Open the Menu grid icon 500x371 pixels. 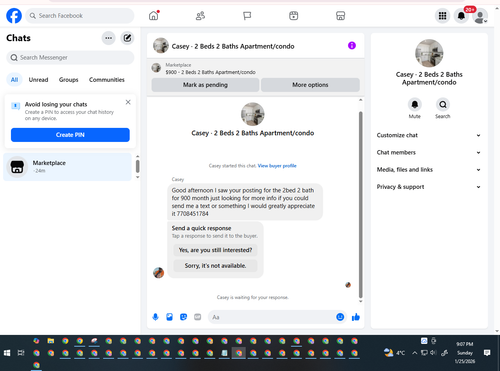point(442,16)
